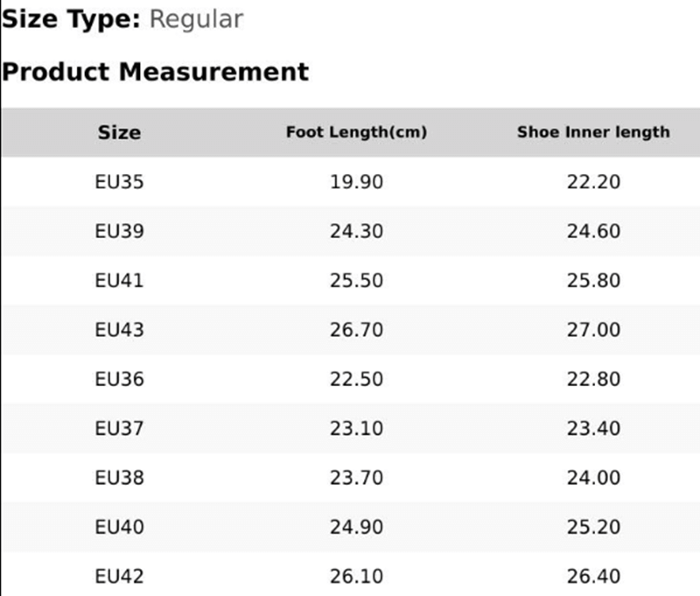Select the EU40 size cell
The width and height of the screenshot is (700, 596).
coord(119,527)
